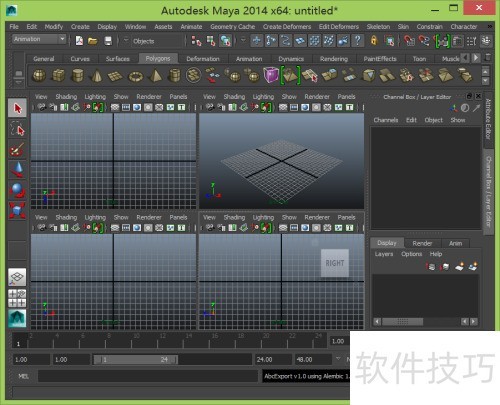Switch to four view layout
This screenshot has height=405, width=500.
coord(17,298)
